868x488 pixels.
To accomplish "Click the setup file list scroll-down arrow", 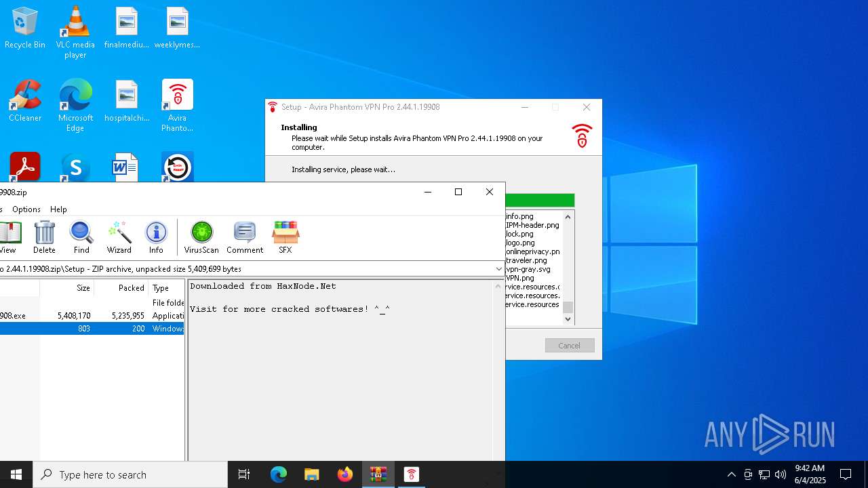I will 568,319.
